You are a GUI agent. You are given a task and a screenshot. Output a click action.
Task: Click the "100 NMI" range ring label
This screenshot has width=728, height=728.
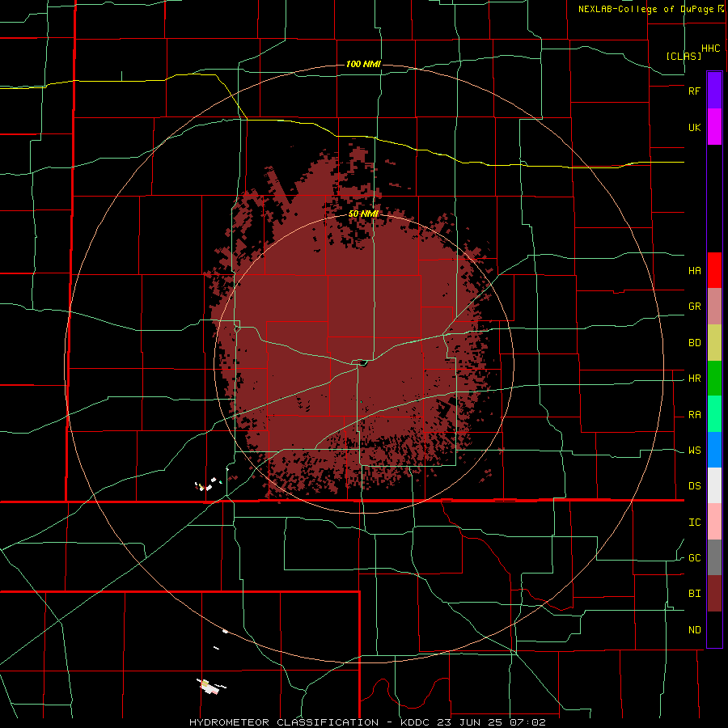(x=363, y=64)
